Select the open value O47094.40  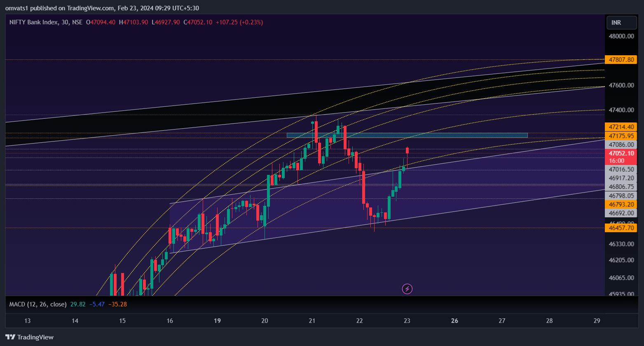101,22
